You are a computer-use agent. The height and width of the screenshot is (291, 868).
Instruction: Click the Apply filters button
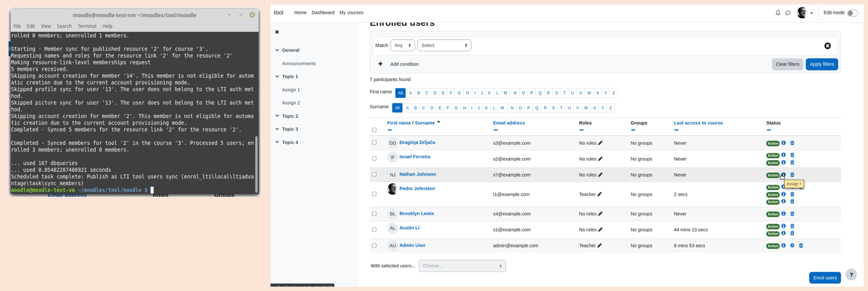tap(822, 64)
